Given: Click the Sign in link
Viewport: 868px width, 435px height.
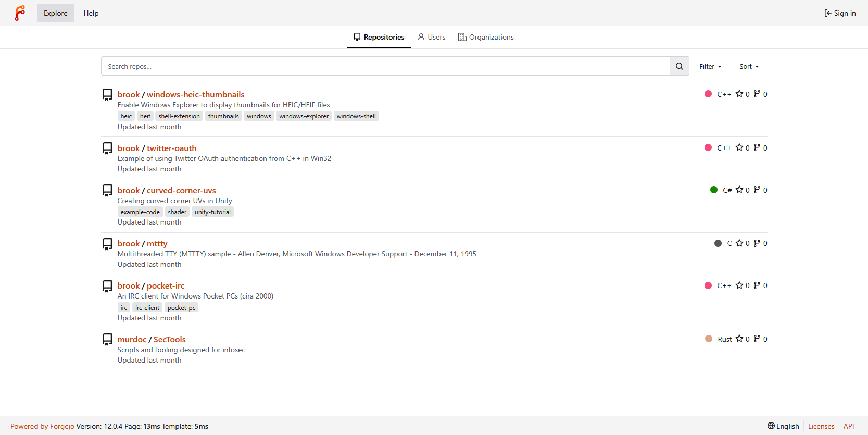Looking at the screenshot, I should (840, 13).
